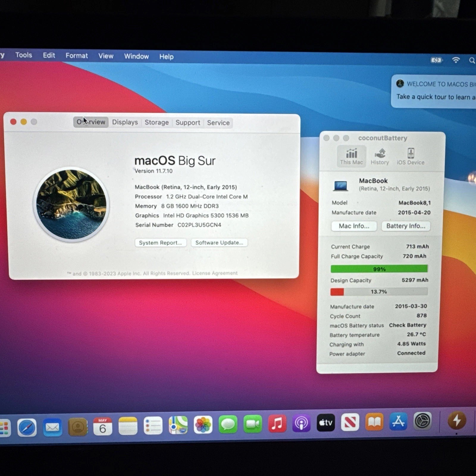The width and height of the screenshot is (476, 476).
Task: Open Software Update...
Action: point(219,242)
